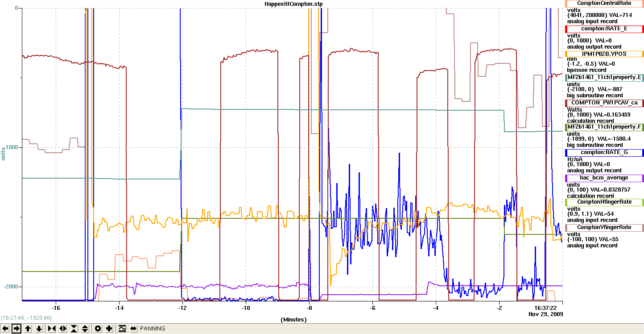The image size is (644, 334).
Task: Select the hac_bcm_average legend entry
Action: [604, 178]
